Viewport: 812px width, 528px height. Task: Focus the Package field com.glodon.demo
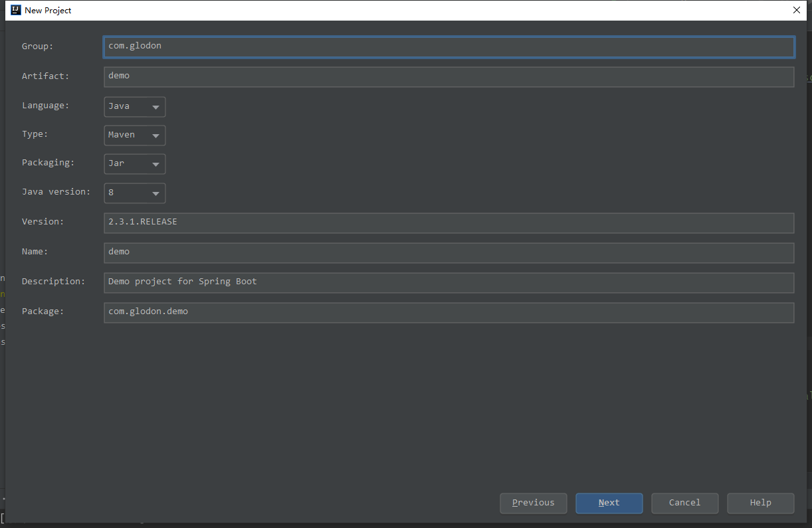(x=449, y=312)
